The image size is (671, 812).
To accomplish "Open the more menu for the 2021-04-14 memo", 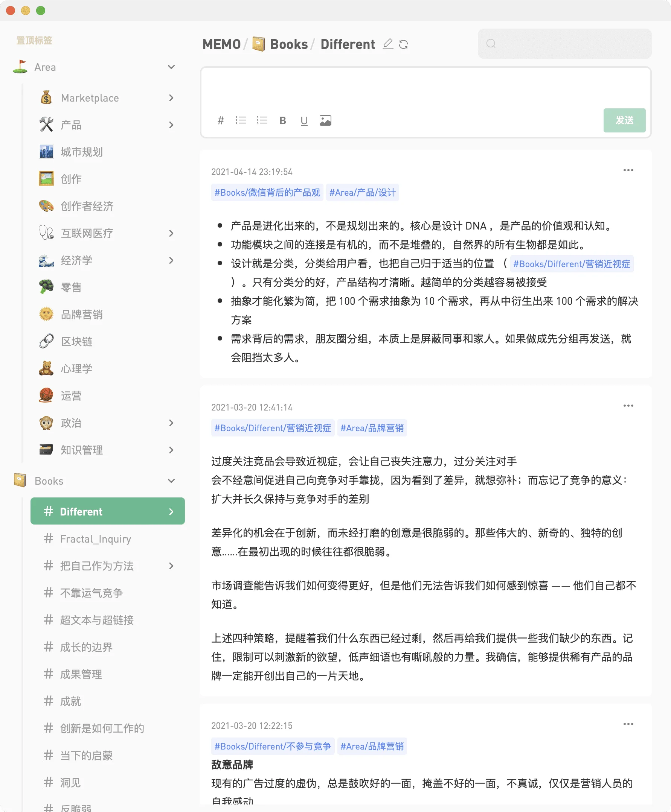I will [628, 170].
